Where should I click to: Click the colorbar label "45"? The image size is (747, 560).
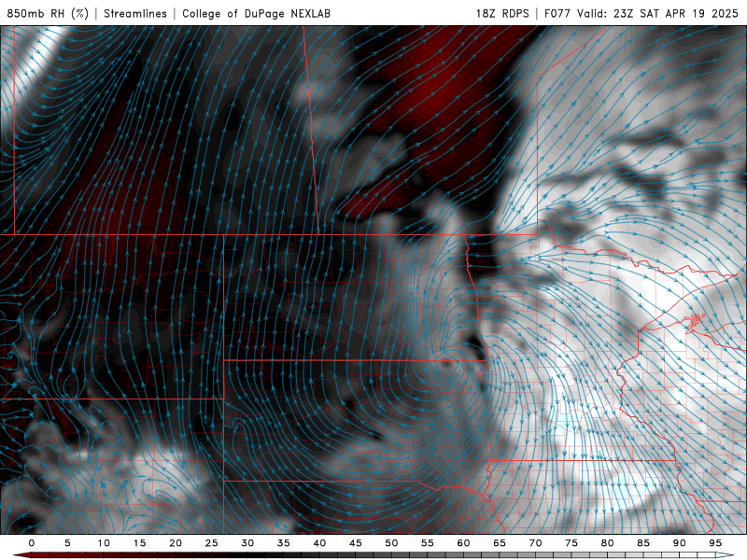(x=356, y=543)
